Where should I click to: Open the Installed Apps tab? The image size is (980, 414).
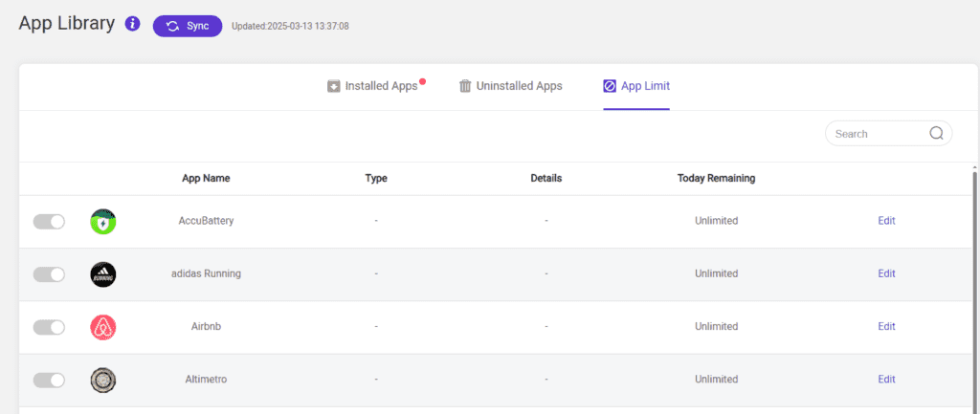click(374, 86)
